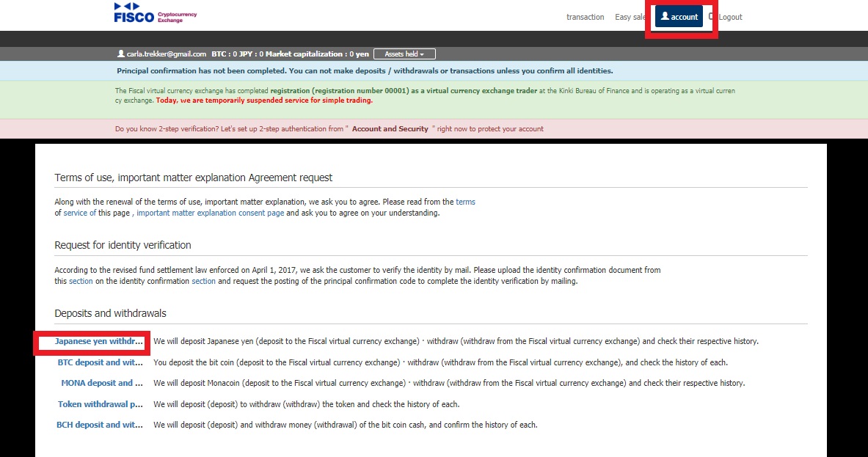Viewport: 868px width, 457px height.
Task: Click the FISCO Cryptocurrency Exchange logo
Action: pos(155,13)
